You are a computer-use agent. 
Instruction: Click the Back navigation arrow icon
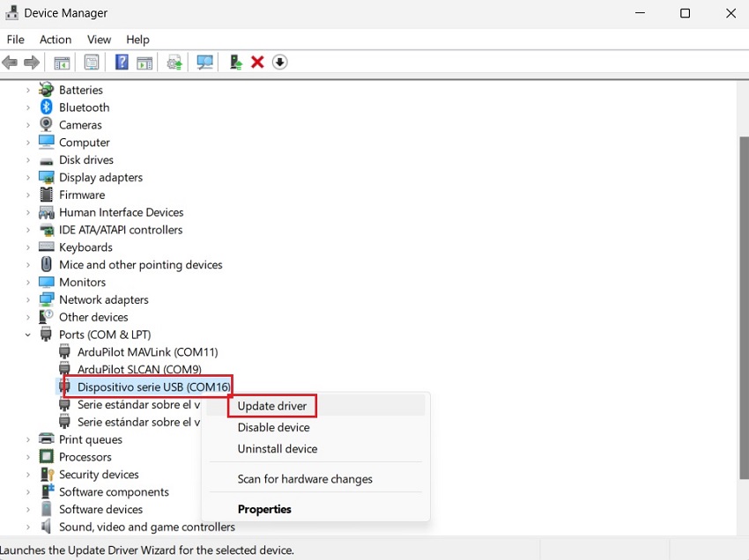(9, 62)
